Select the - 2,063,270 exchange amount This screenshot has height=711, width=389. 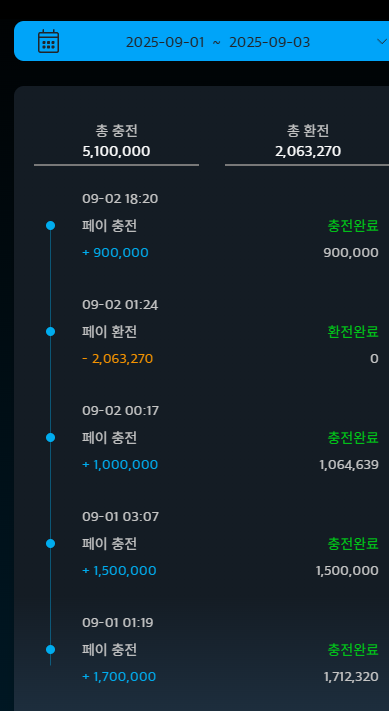pyautogui.click(x=117, y=359)
